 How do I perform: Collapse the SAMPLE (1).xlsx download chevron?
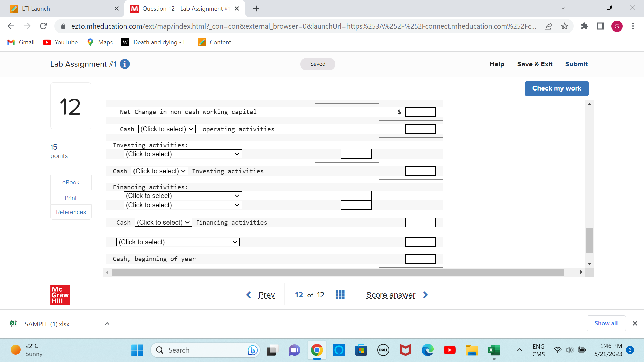(x=107, y=323)
